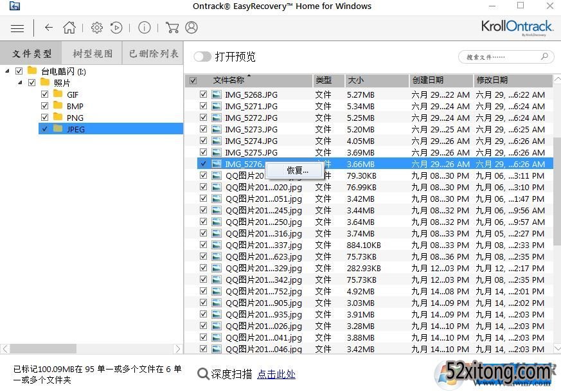Switch to the 树型视图 tab
The width and height of the screenshot is (561, 392).
coord(93,53)
